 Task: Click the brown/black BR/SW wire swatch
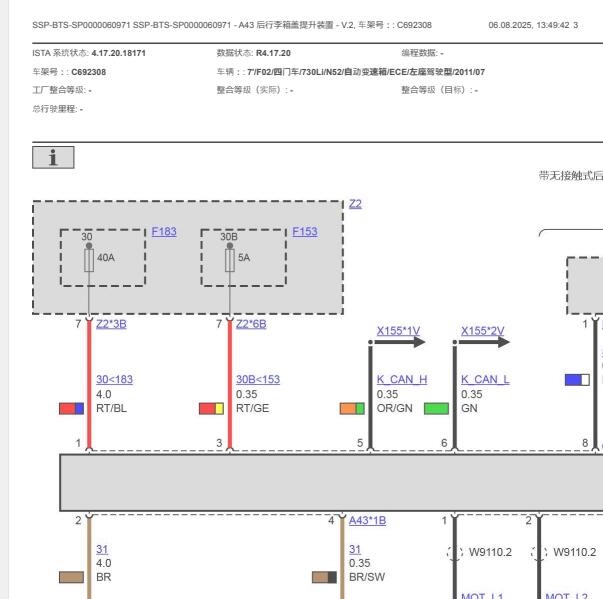point(324,577)
